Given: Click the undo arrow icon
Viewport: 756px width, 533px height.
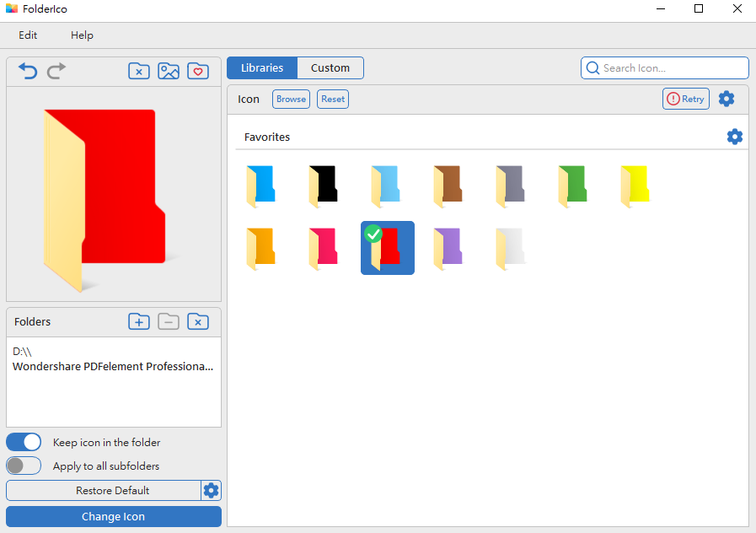Looking at the screenshot, I should pos(28,72).
